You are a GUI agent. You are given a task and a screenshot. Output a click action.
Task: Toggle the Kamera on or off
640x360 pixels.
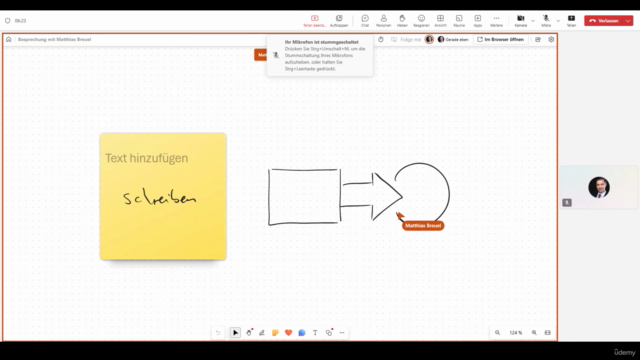pos(521,21)
